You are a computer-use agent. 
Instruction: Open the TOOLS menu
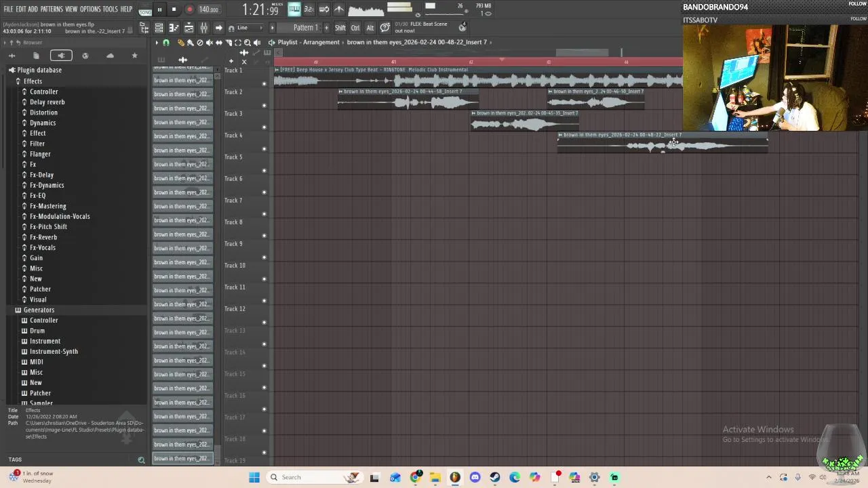coord(111,9)
